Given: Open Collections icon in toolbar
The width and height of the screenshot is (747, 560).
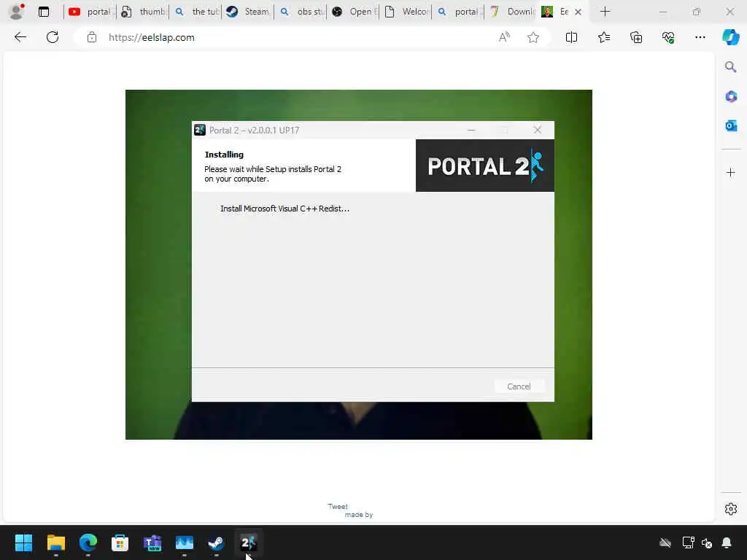Looking at the screenshot, I should [x=636, y=37].
